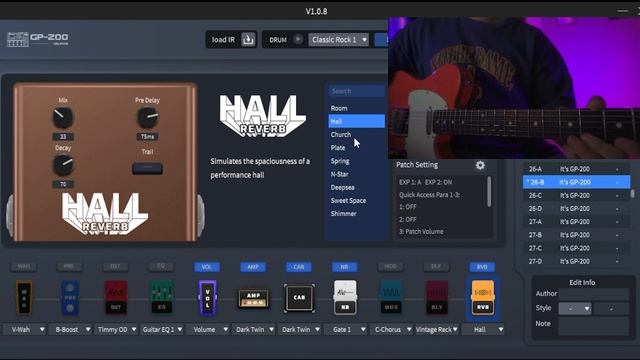Choose Sweet Space reverb from the list

(356, 200)
